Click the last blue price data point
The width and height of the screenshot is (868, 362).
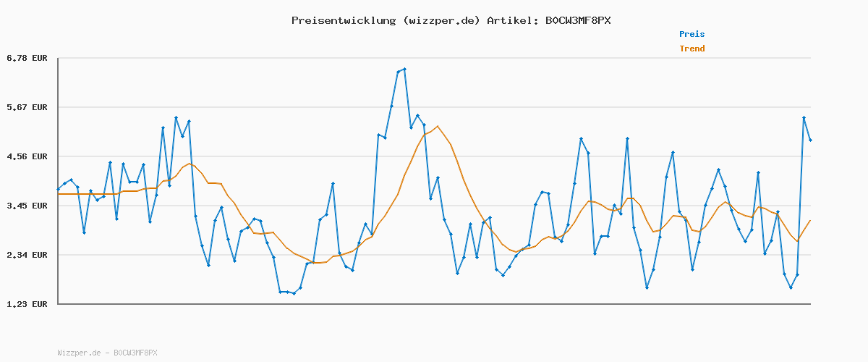pyautogui.click(x=810, y=140)
